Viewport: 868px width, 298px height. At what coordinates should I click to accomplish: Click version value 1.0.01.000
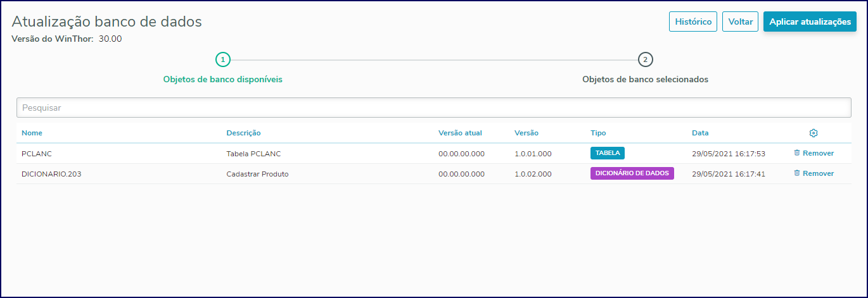(533, 154)
